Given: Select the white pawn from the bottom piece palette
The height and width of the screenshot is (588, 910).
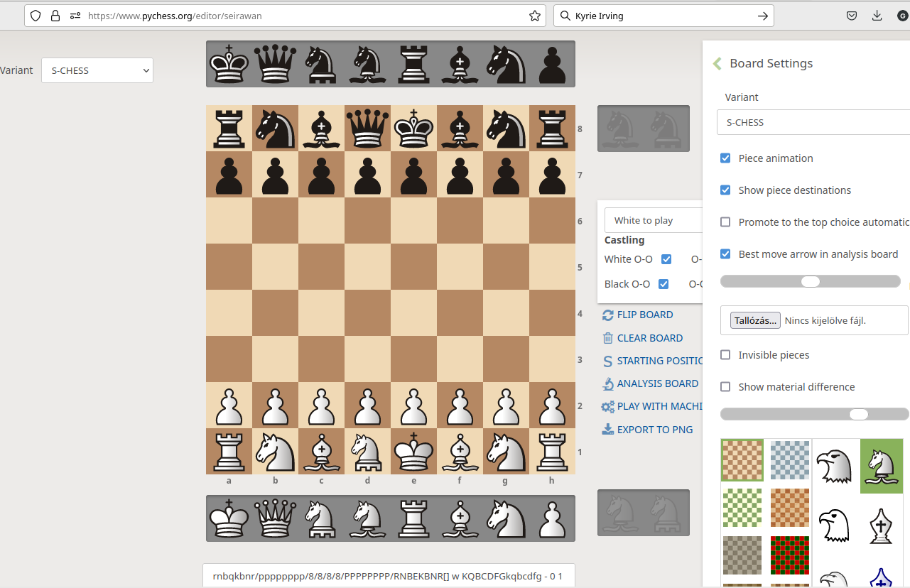Looking at the screenshot, I should pyautogui.click(x=552, y=518).
